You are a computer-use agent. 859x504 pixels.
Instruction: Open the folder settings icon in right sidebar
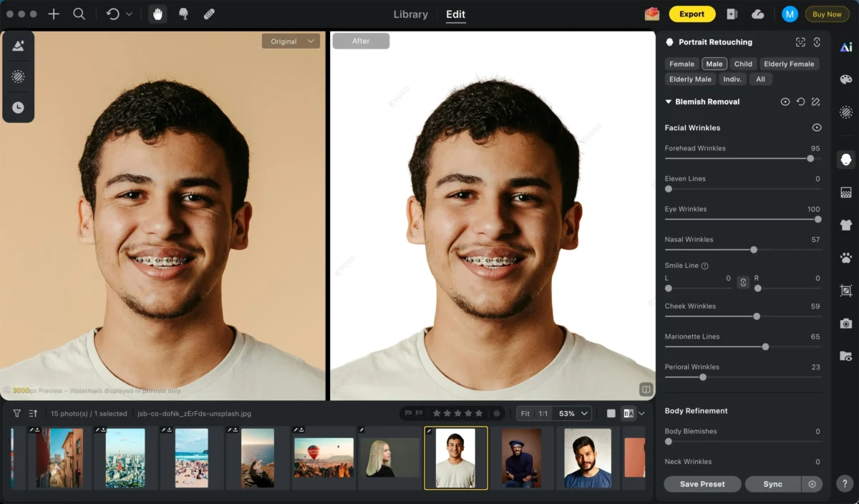(846, 356)
